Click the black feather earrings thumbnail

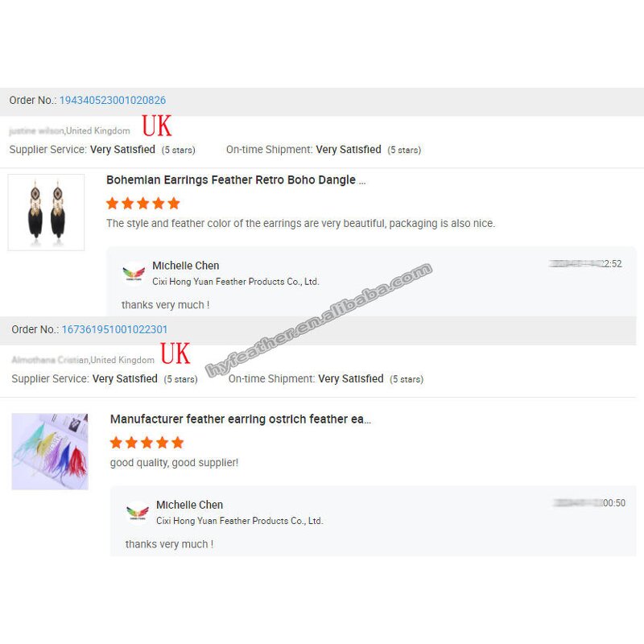[x=46, y=213]
